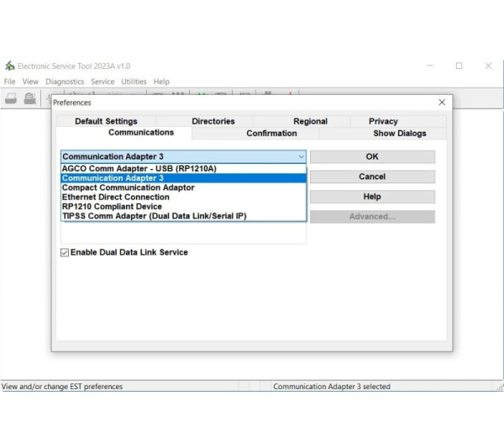Viewport: 504px width, 448px height.
Task: Open the File menu
Action: click(10, 82)
